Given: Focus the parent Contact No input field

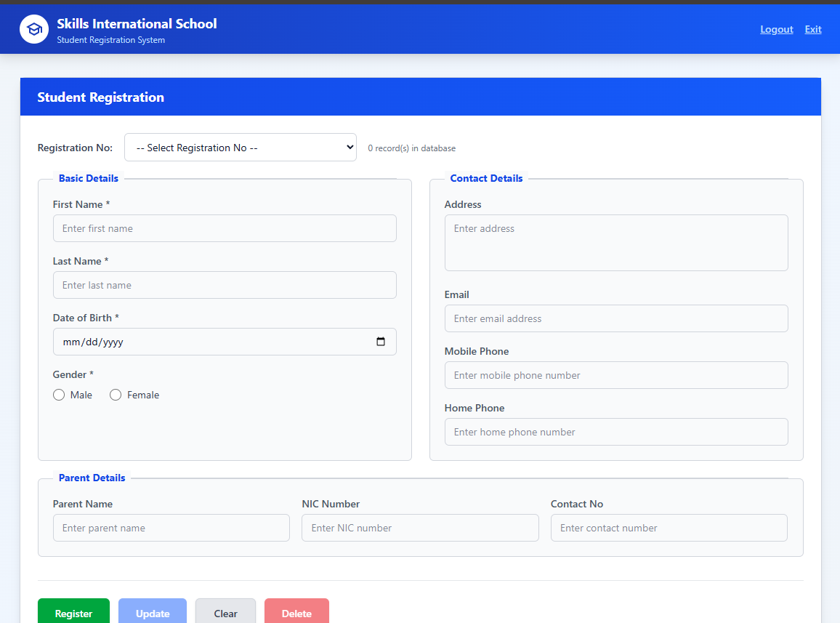Looking at the screenshot, I should pyautogui.click(x=669, y=528).
